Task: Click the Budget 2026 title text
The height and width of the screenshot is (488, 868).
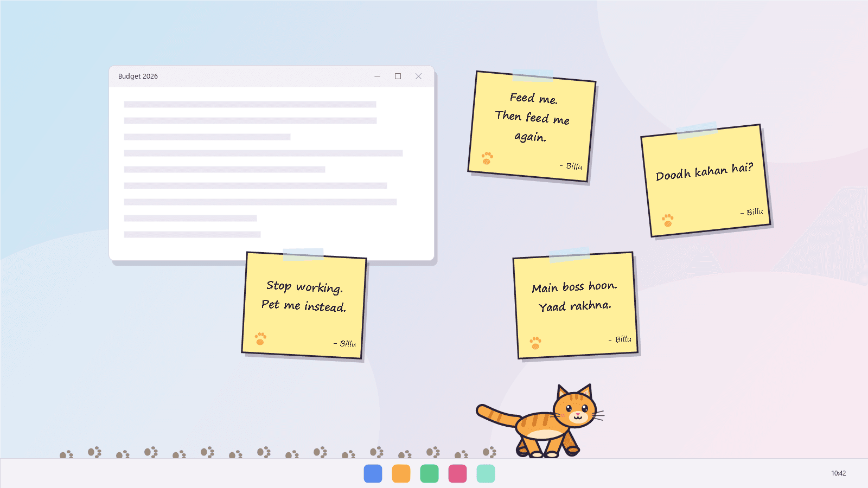Action: click(138, 76)
